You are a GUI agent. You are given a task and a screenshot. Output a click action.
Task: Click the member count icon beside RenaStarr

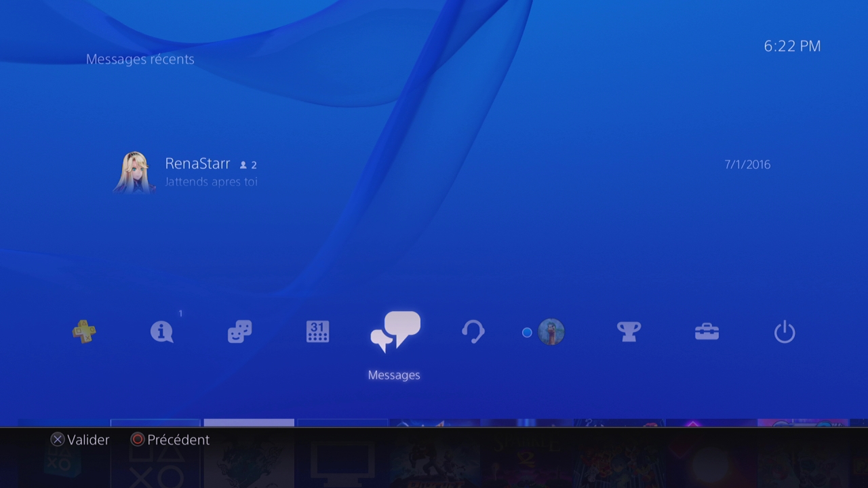pyautogui.click(x=243, y=165)
